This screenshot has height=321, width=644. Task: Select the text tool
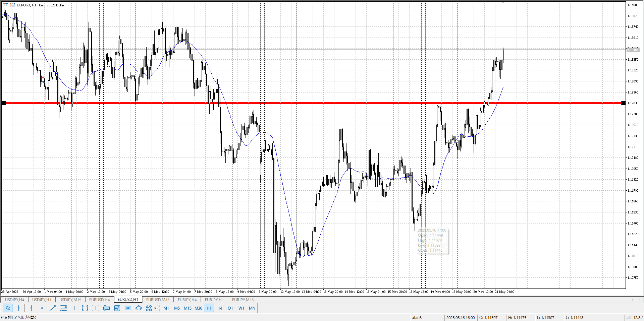click(74, 308)
